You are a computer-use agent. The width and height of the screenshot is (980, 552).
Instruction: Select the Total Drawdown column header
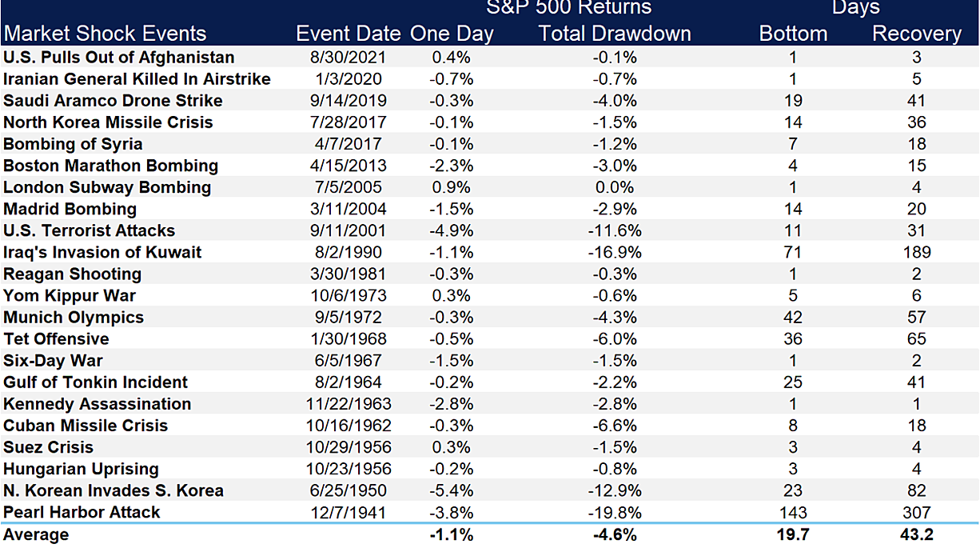[614, 34]
